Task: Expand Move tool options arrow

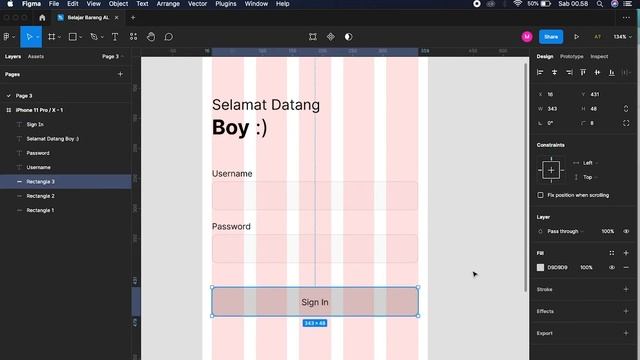Action: coord(38,37)
